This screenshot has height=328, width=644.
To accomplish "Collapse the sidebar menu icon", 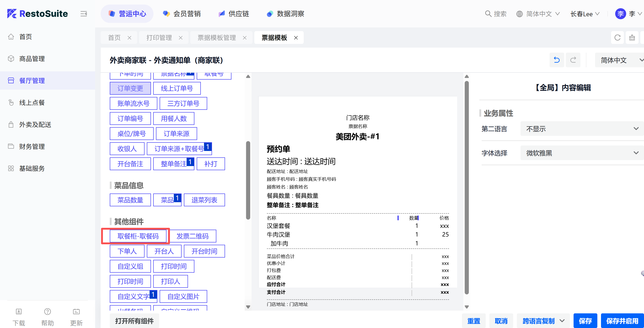I will (83, 14).
